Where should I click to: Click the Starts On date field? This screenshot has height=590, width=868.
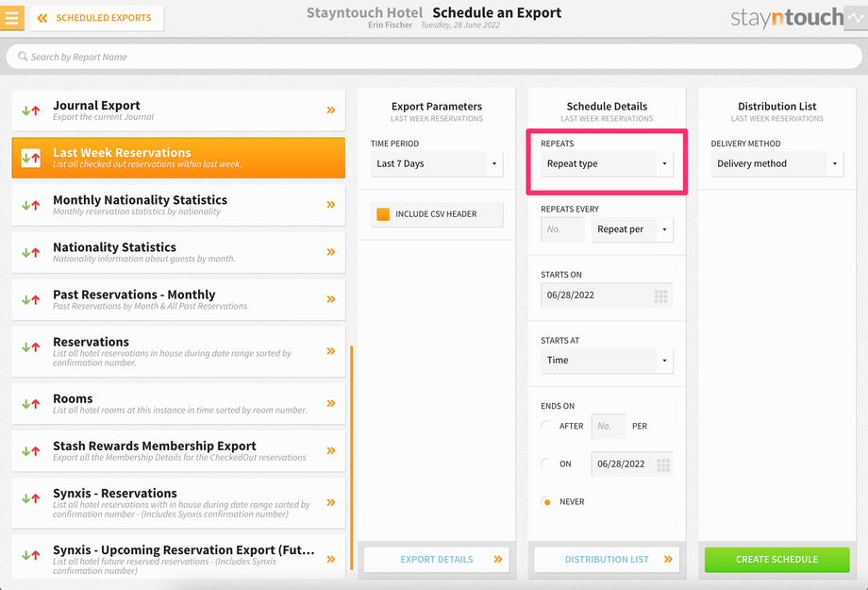(607, 295)
